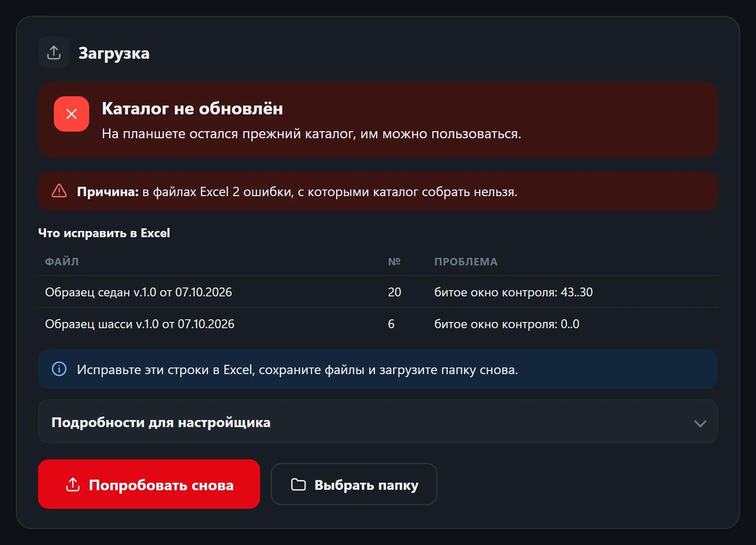756x545 pixels.
Task: Click the Причина error message text
Action: pos(297,192)
